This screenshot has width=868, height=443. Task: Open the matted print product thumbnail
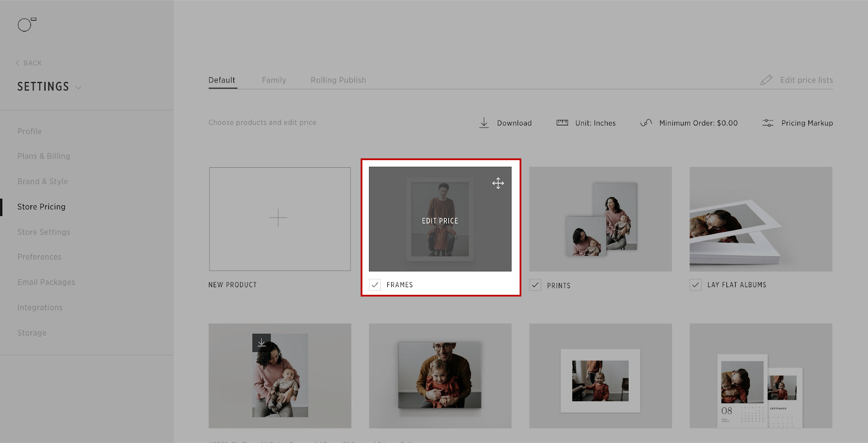[601, 376]
